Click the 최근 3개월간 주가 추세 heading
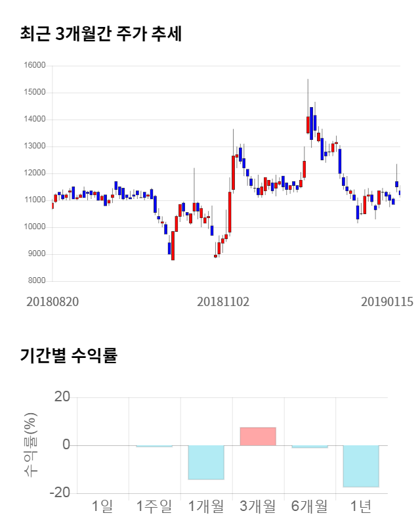Screen dimensions: 420x532 [100, 33]
